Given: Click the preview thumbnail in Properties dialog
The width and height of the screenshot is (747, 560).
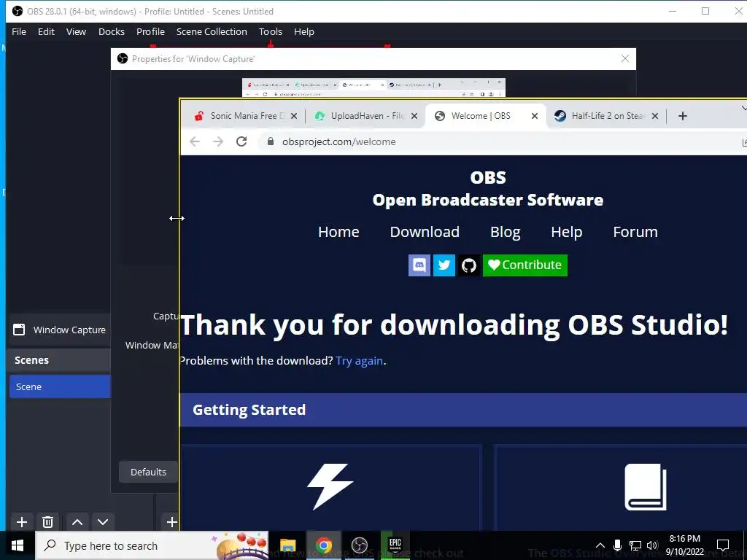Looking at the screenshot, I should pyautogui.click(x=373, y=87).
